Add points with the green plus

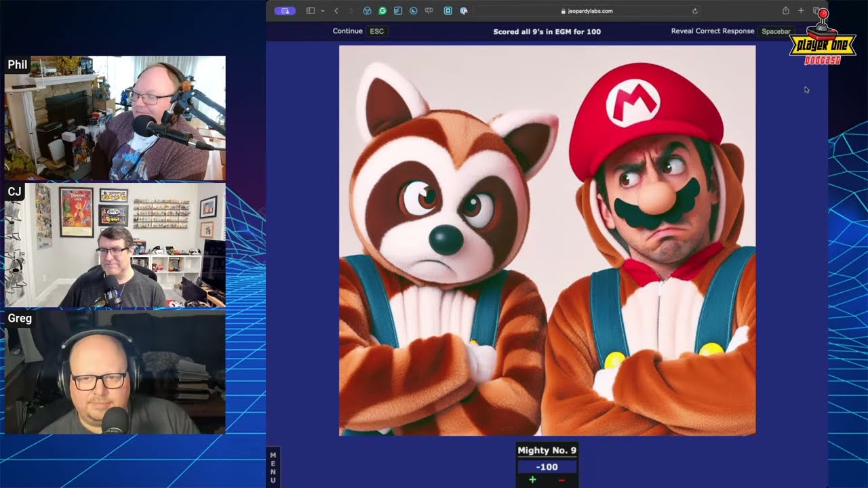click(532, 480)
